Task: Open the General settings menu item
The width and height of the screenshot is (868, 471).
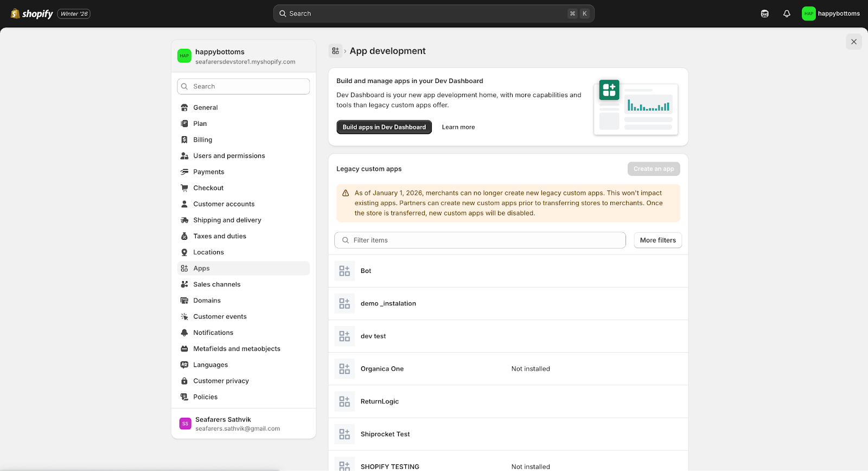Action: click(244, 107)
